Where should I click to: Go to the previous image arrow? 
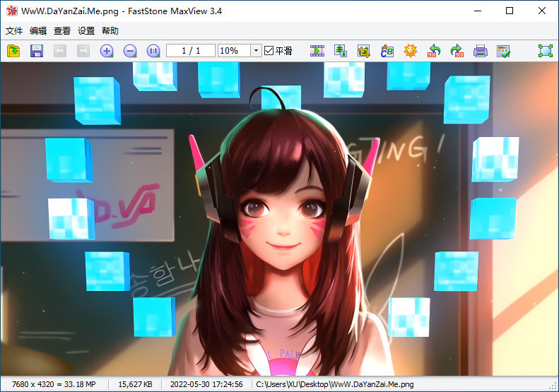coord(60,51)
